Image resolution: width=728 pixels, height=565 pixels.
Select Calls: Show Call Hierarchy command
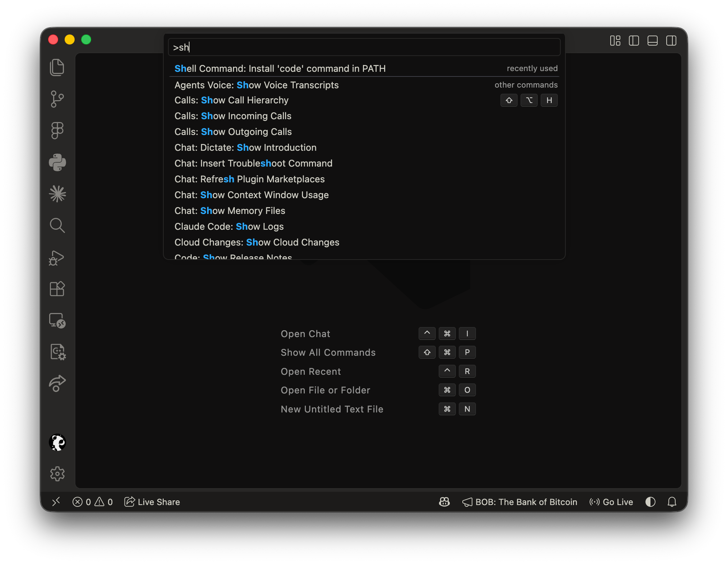tap(364, 100)
